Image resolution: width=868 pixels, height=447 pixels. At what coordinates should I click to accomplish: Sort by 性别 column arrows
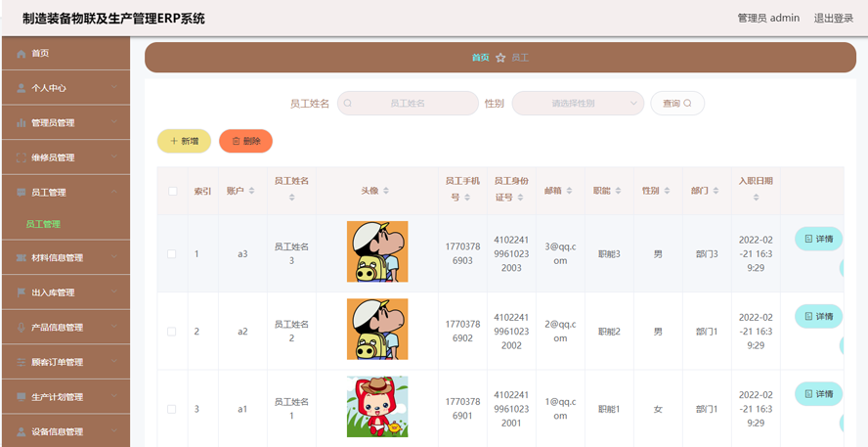[x=667, y=191]
